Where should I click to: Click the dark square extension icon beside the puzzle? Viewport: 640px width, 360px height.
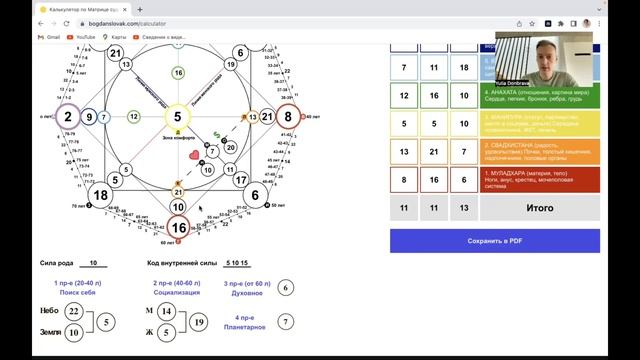(548, 24)
